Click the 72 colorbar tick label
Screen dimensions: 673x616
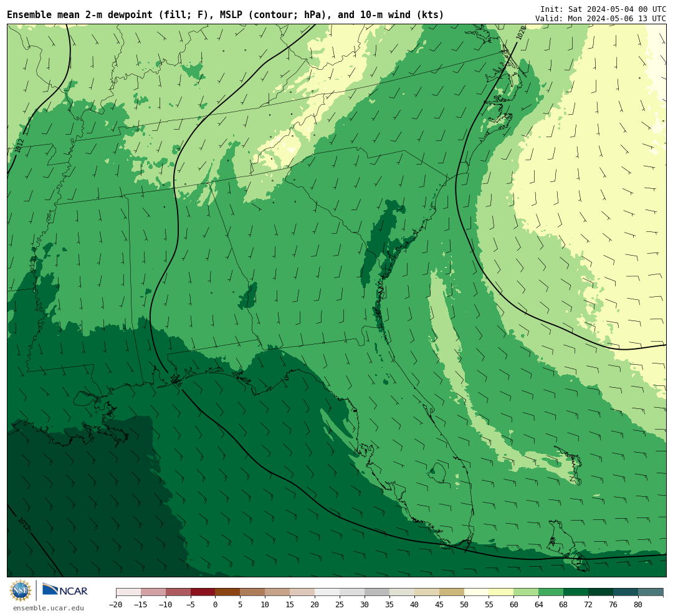pyautogui.click(x=589, y=605)
